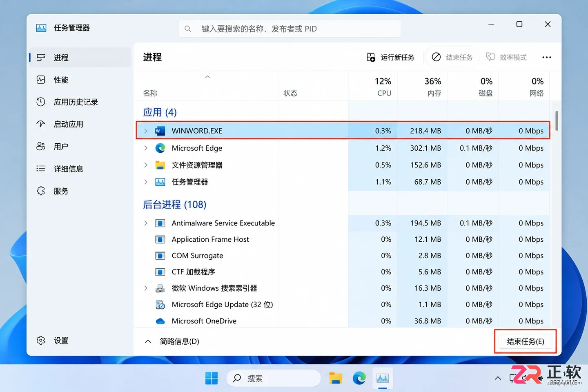Screen dimensions: 588x392
Task: Open File Explorer from the taskbar
Action: pos(336,378)
